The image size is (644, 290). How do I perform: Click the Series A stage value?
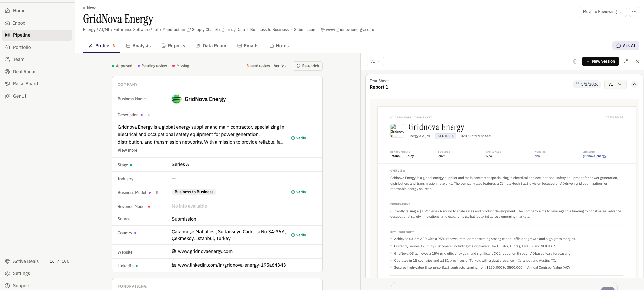click(x=180, y=164)
